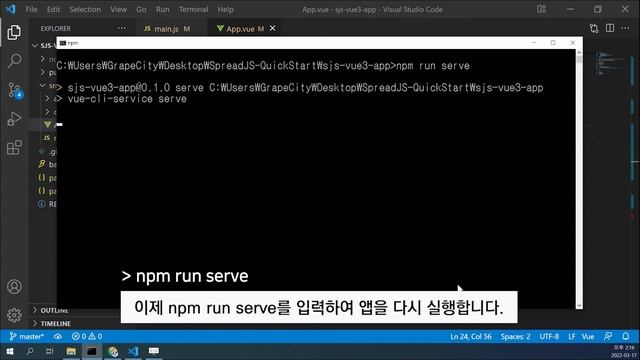Open editor More Actions ellipsis
640x360 pixels.
pos(625,28)
